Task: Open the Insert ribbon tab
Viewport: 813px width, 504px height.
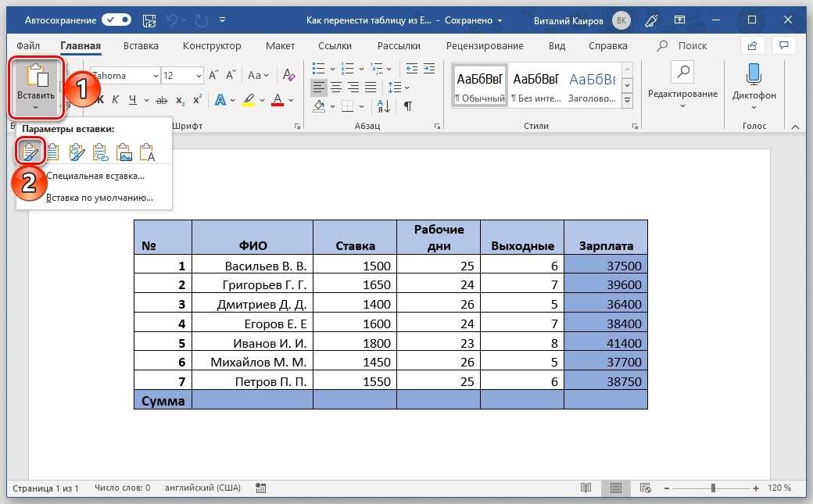Action: [x=141, y=46]
